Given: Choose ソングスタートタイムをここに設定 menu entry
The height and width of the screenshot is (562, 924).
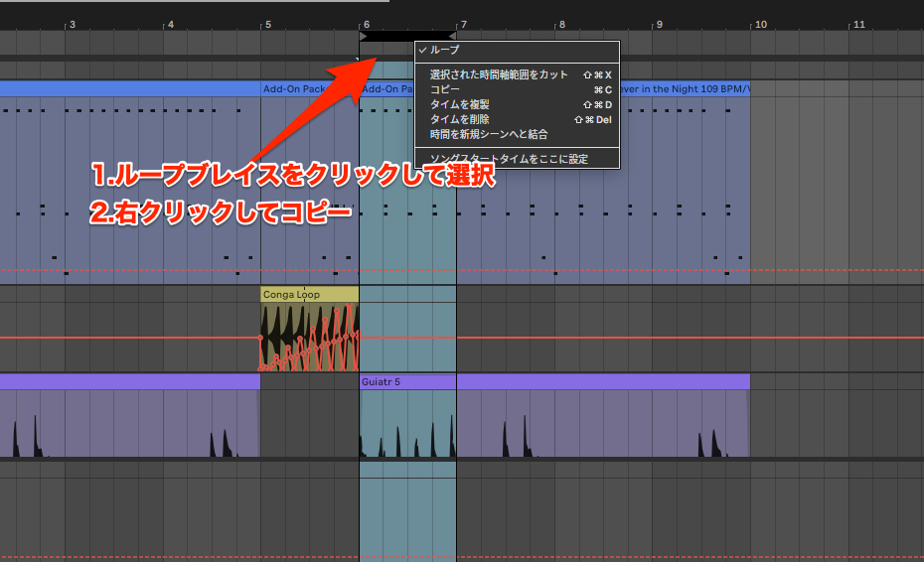Looking at the screenshot, I should coord(509,159).
